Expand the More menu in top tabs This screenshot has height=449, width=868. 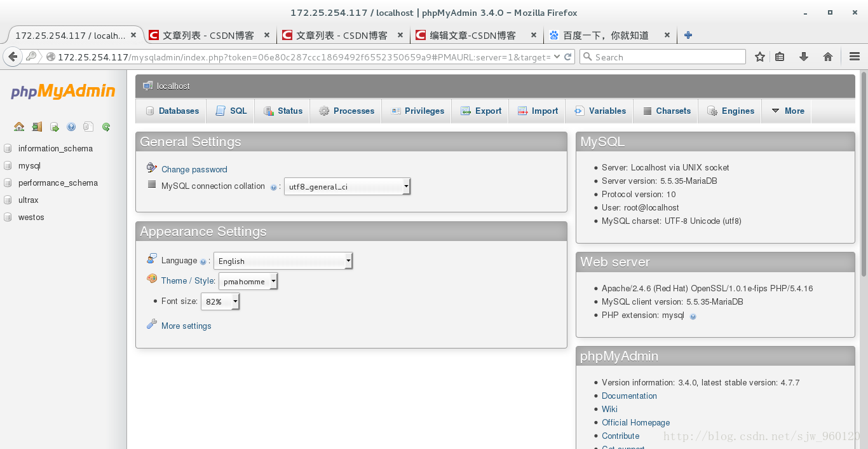(x=788, y=111)
